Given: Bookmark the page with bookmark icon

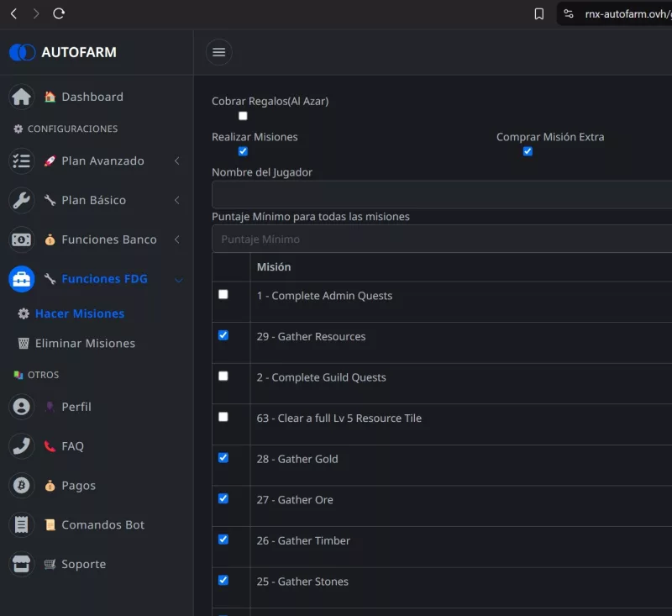Looking at the screenshot, I should pyautogui.click(x=539, y=14).
